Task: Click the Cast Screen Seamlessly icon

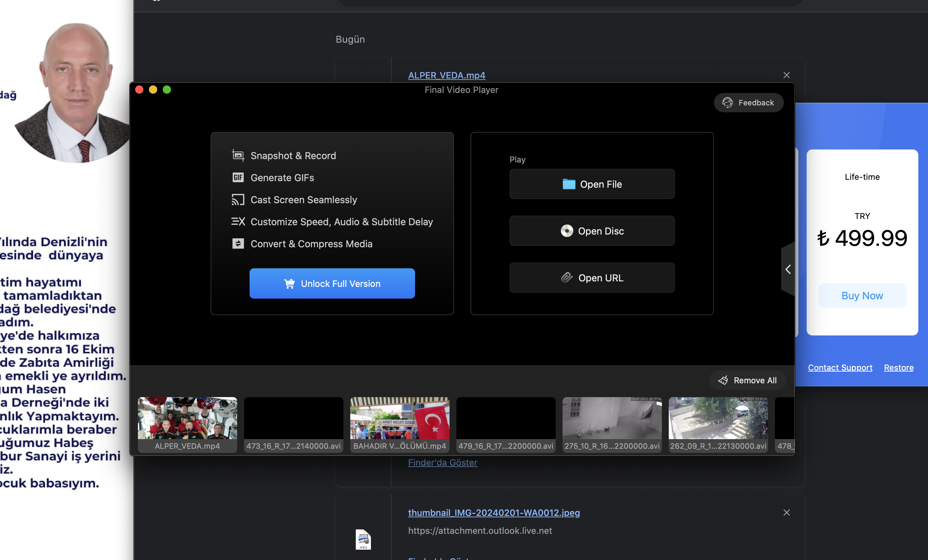Action: [238, 199]
